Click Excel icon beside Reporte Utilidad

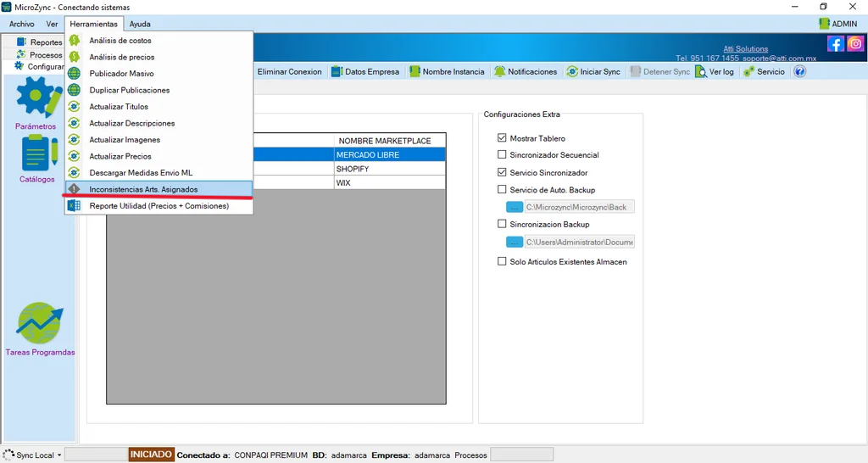[x=75, y=205]
